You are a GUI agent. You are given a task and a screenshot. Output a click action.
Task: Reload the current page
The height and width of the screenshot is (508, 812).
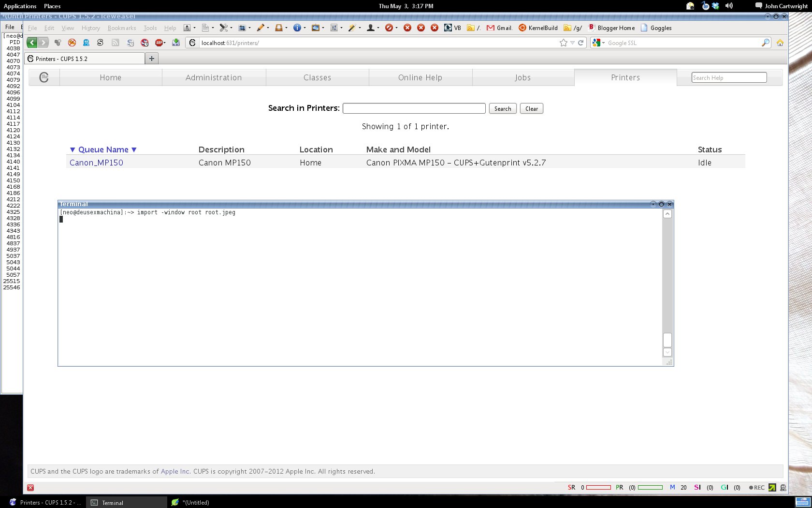click(x=580, y=43)
